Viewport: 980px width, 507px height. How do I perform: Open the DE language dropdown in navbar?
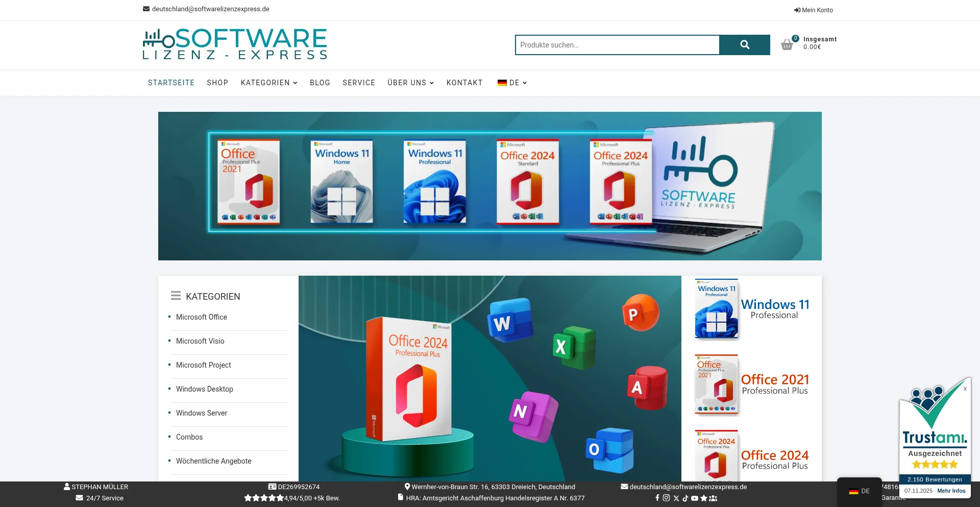click(512, 83)
